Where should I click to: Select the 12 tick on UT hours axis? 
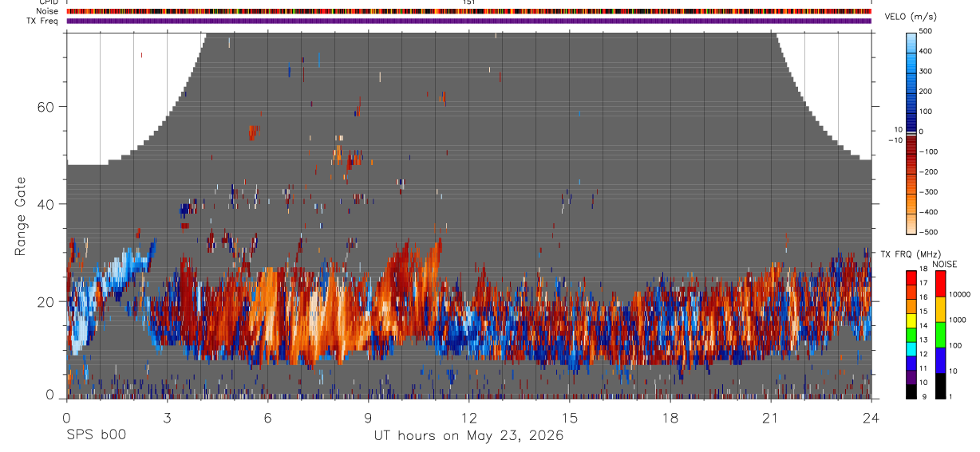[x=468, y=418]
